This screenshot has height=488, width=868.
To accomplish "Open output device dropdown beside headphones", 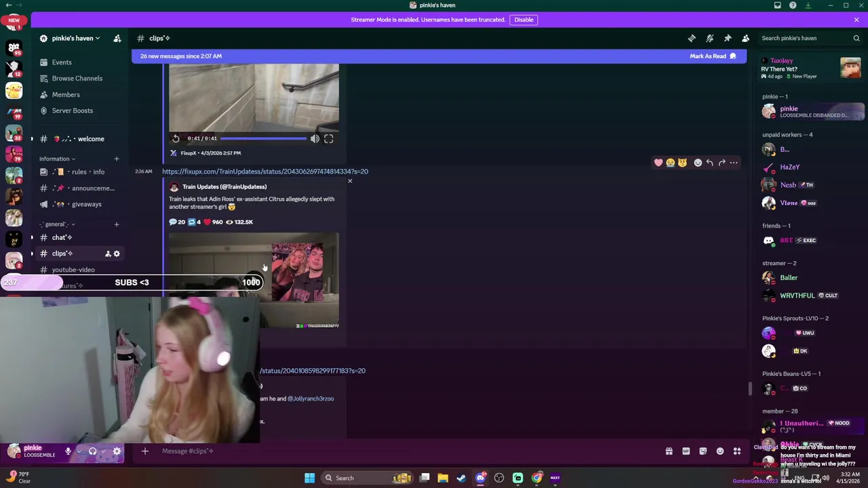I will 103,451.
